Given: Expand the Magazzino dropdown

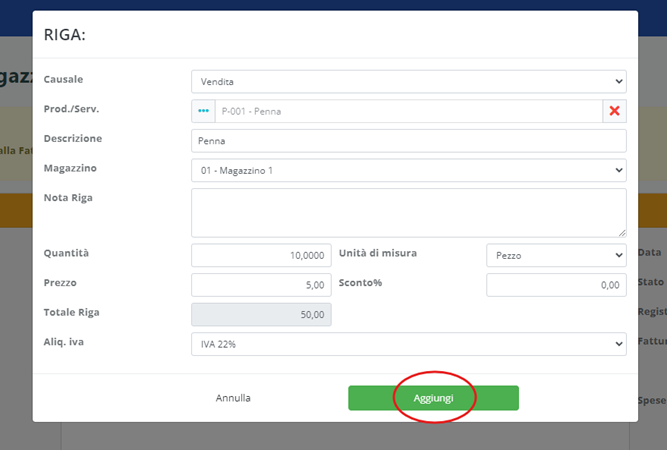Looking at the screenshot, I should (x=408, y=170).
